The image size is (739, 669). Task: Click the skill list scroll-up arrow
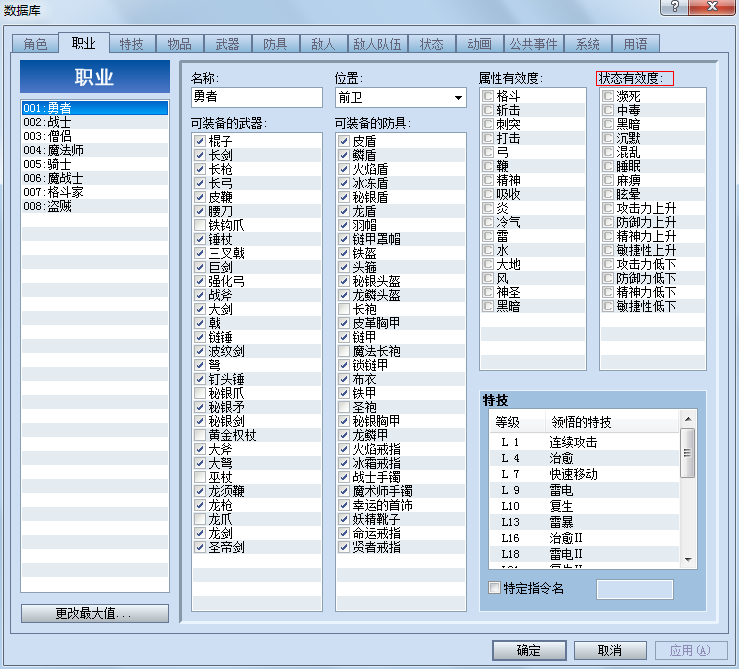pos(688,419)
